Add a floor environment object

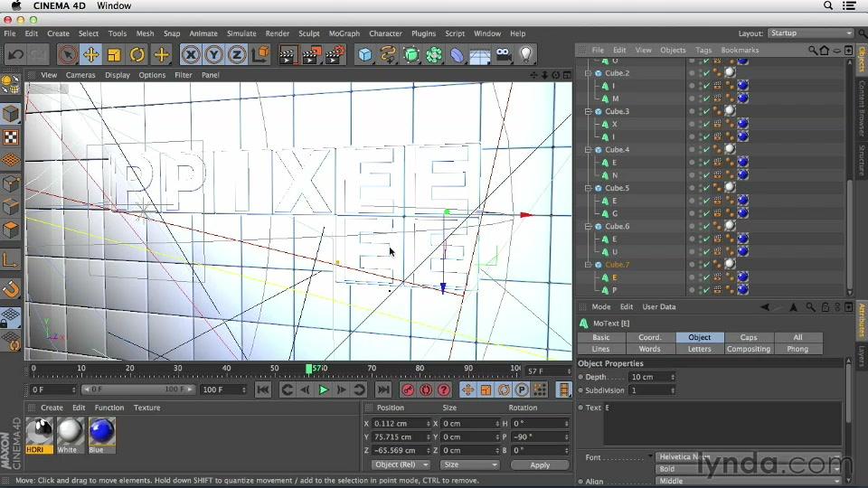480,55
